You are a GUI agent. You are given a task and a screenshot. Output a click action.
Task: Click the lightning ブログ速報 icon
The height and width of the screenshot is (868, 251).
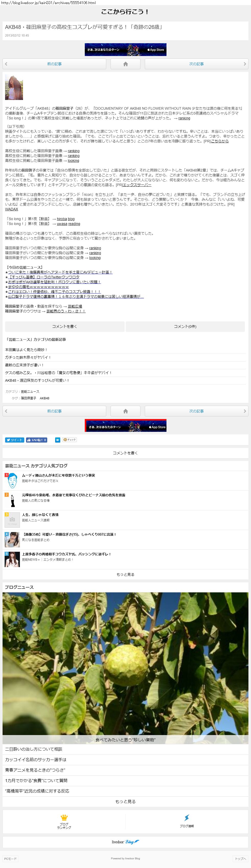point(187,818)
